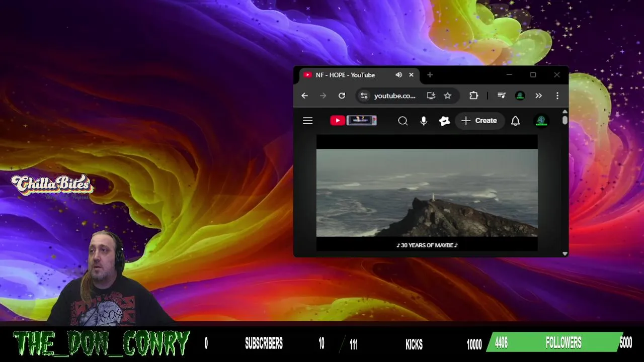
Task: Select the NF - HOPE - YouTube tab
Action: (x=359, y=75)
